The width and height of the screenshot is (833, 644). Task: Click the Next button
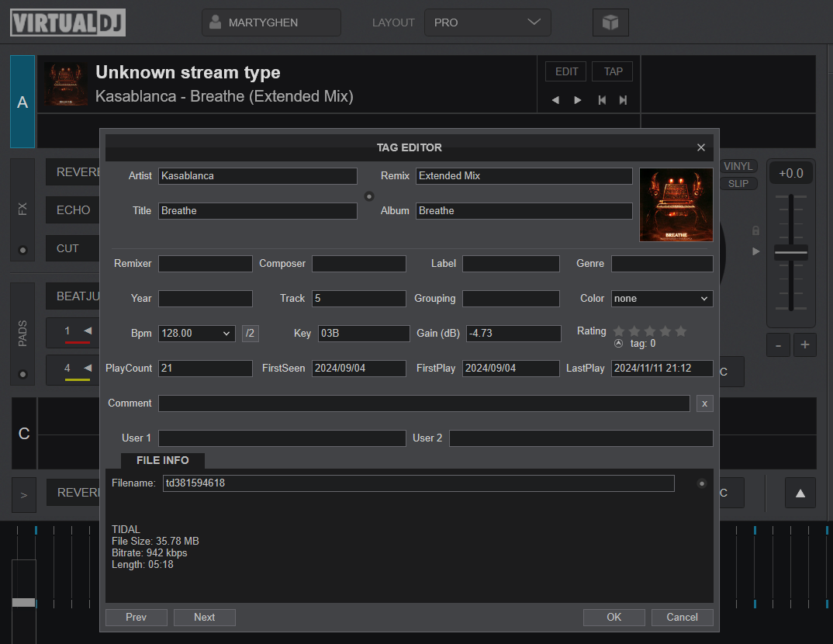tap(204, 618)
